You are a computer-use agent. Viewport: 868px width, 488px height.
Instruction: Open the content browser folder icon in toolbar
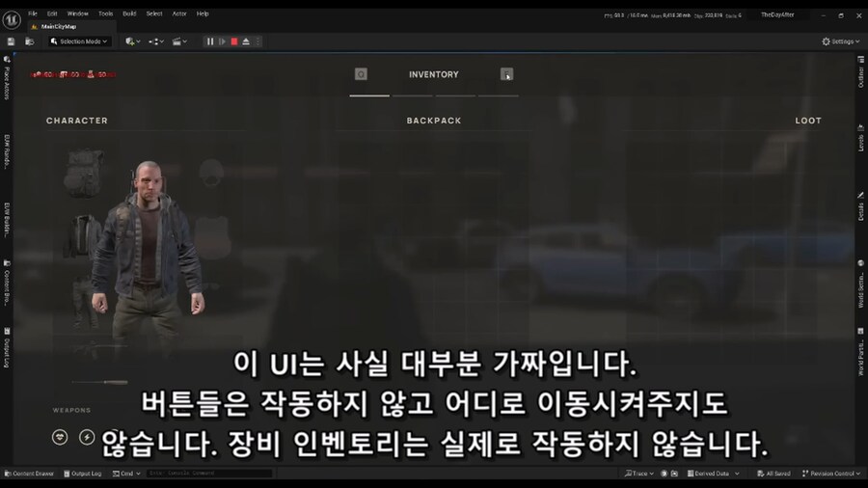point(29,41)
